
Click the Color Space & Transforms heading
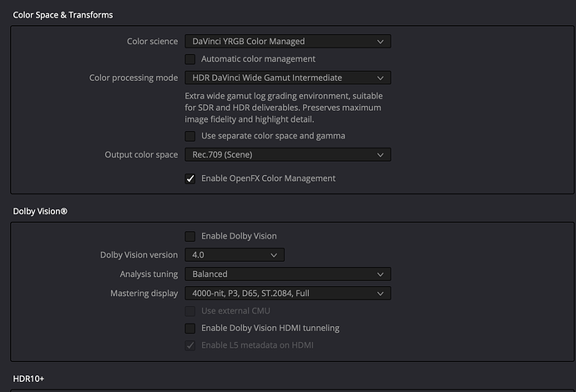(x=63, y=15)
